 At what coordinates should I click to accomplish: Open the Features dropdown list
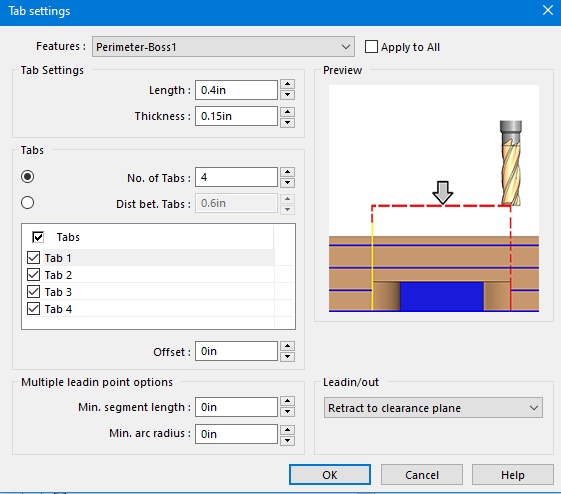(x=223, y=47)
